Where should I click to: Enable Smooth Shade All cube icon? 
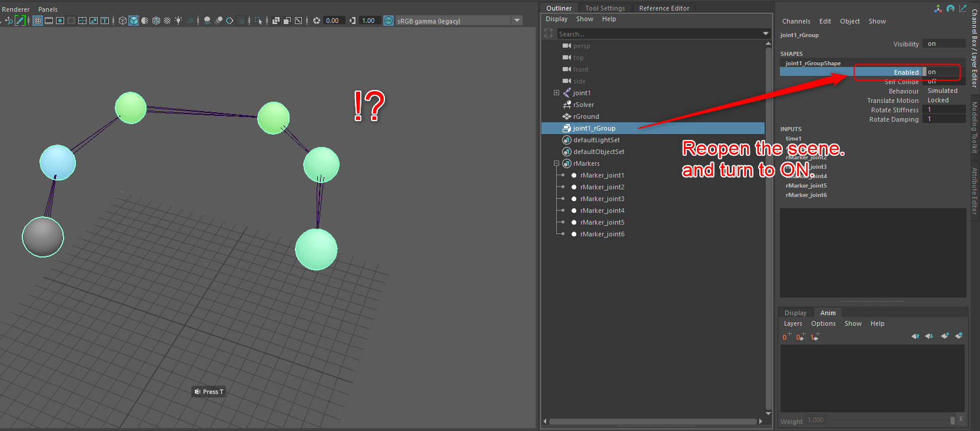pos(134,21)
